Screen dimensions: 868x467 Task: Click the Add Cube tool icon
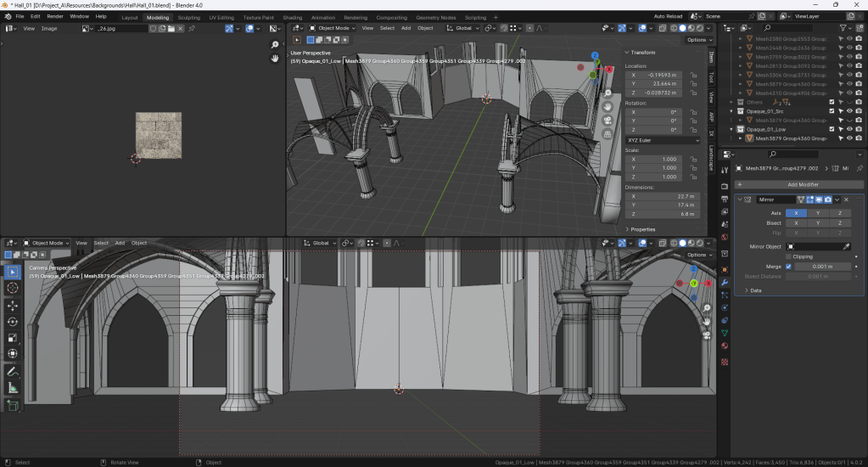13,406
